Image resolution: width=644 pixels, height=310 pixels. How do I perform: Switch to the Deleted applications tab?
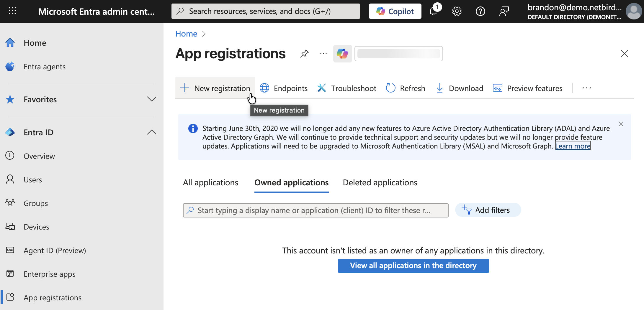tap(380, 182)
